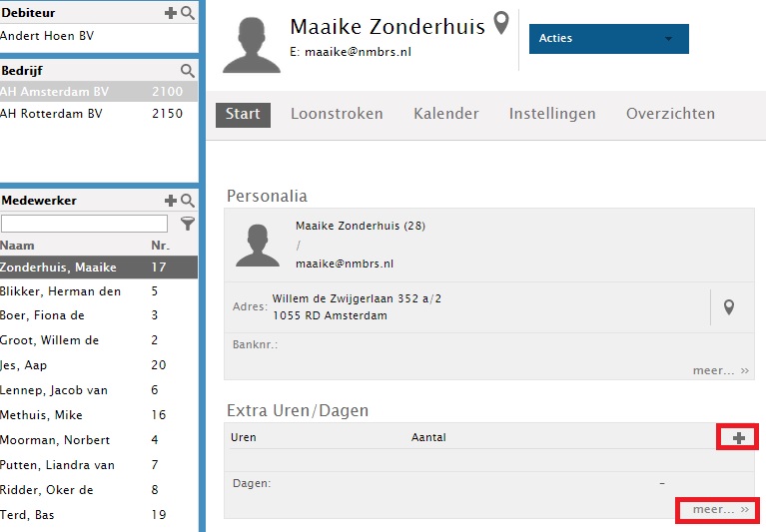Select debiteur Andert Hoen BV
This screenshot has width=766, height=532.
click(x=99, y=36)
